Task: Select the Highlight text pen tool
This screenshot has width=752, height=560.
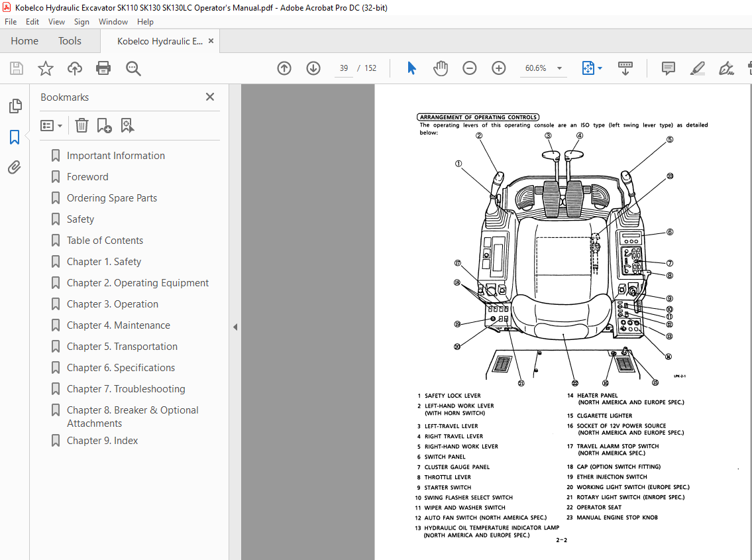Action: click(697, 68)
